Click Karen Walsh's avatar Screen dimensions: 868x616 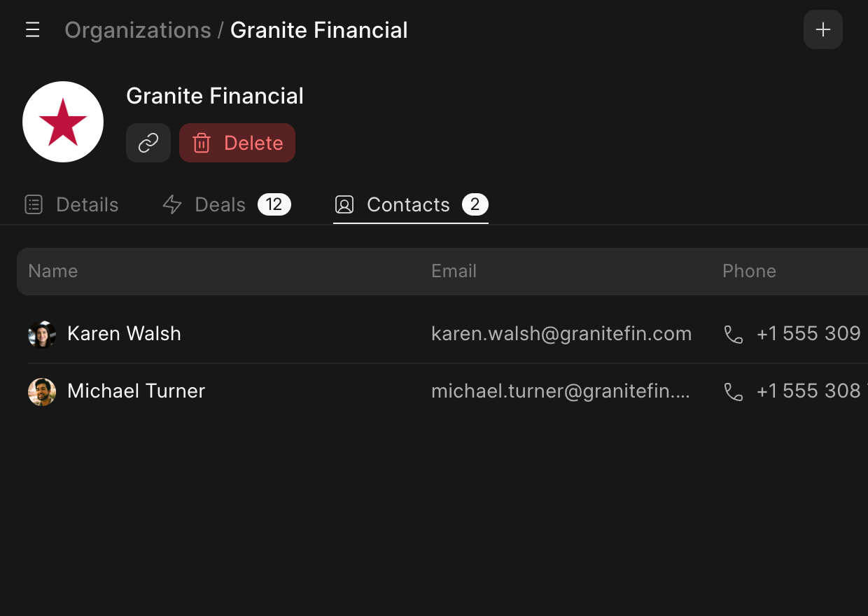click(x=42, y=335)
